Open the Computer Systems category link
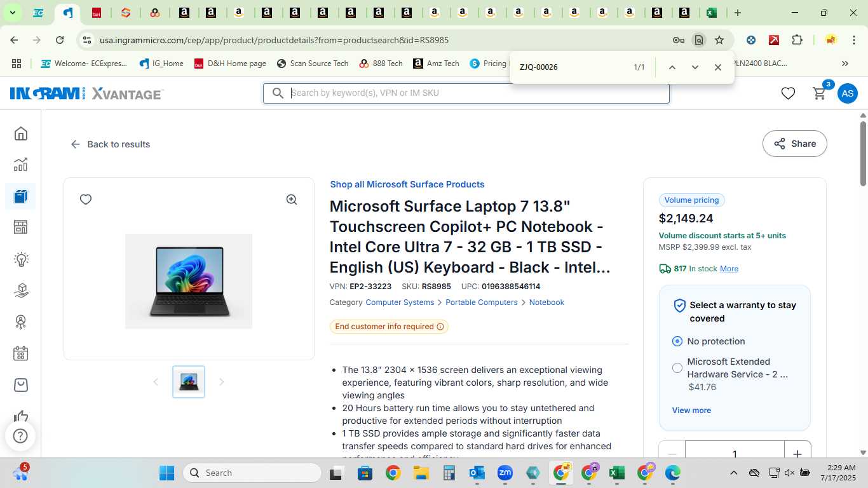Screen dimensions: 868x488 pos(400,302)
